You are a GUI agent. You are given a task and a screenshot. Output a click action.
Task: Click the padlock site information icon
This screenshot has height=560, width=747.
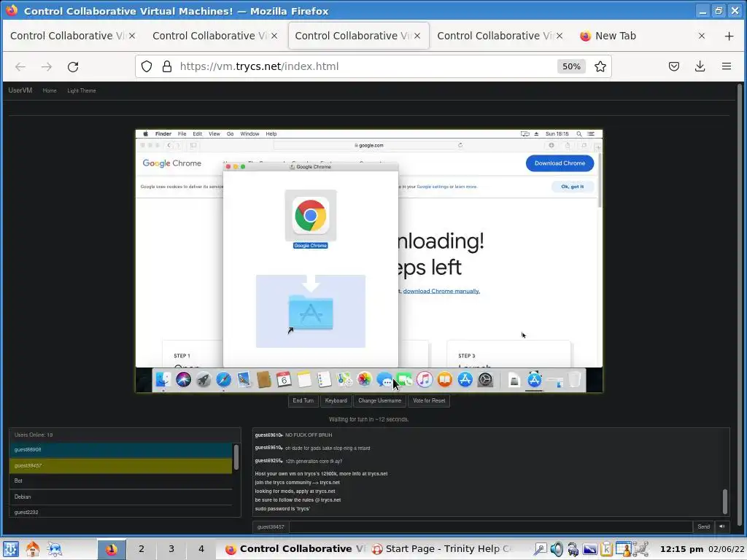click(167, 66)
